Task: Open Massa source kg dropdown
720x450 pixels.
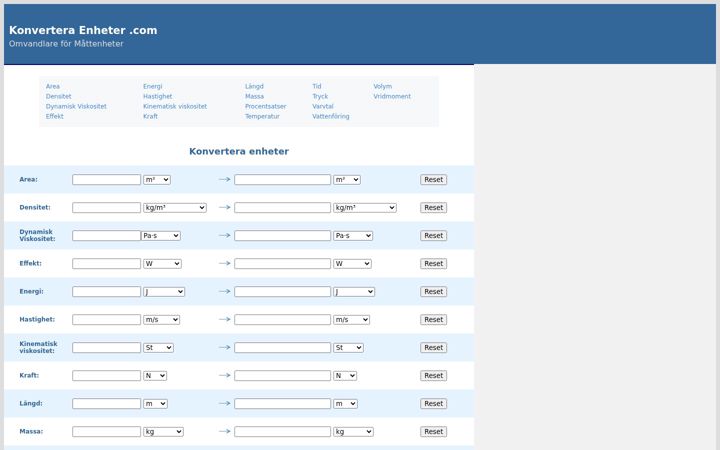Action: coord(163,432)
